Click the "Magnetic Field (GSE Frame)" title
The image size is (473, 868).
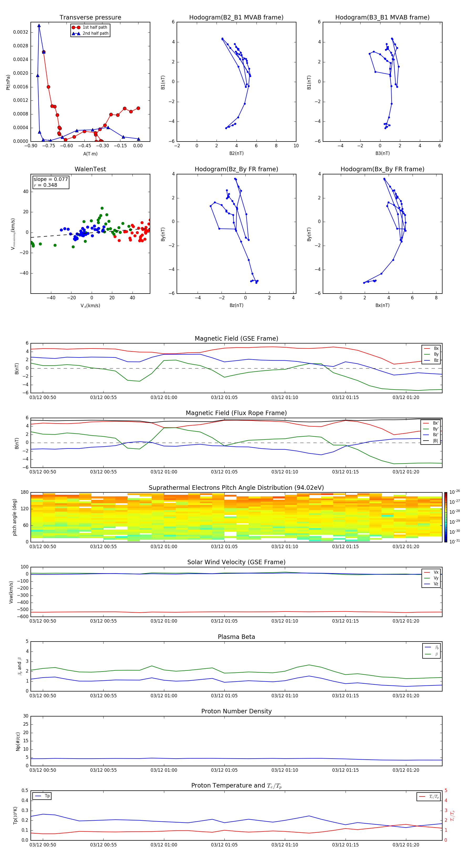[x=236, y=339]
